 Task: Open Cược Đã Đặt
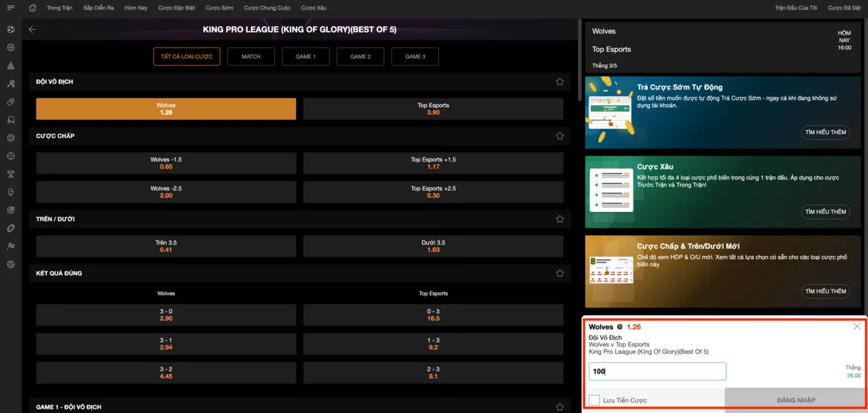click(844, 8)
